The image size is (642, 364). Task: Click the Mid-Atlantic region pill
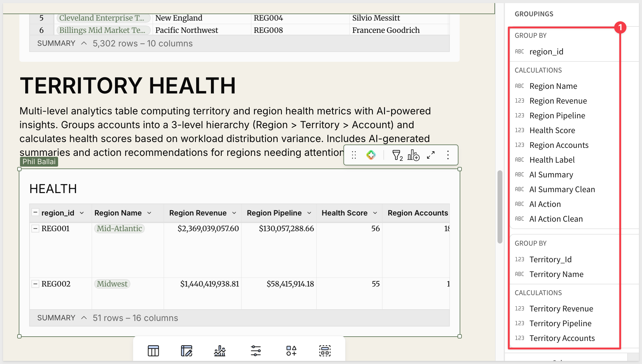click(119, 228)
